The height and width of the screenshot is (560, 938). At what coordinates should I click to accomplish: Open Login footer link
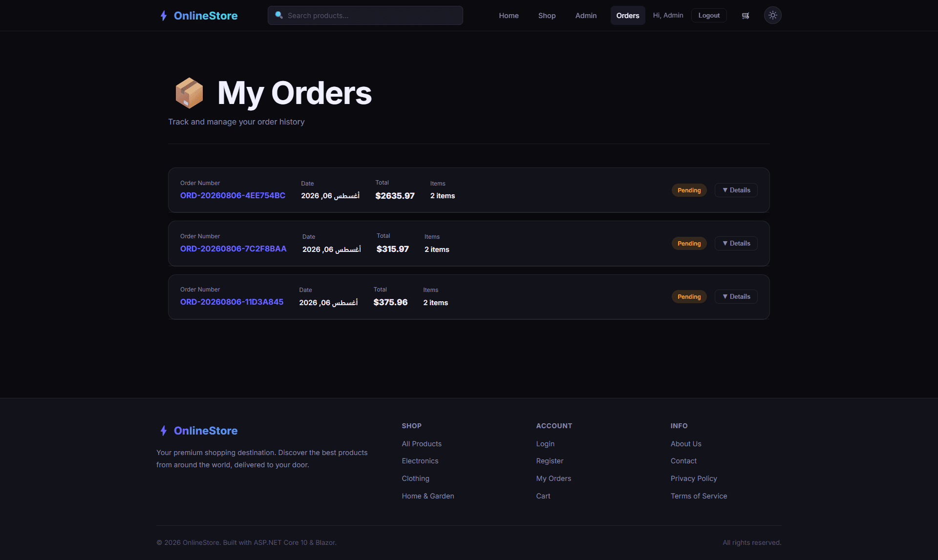point(545,444)
